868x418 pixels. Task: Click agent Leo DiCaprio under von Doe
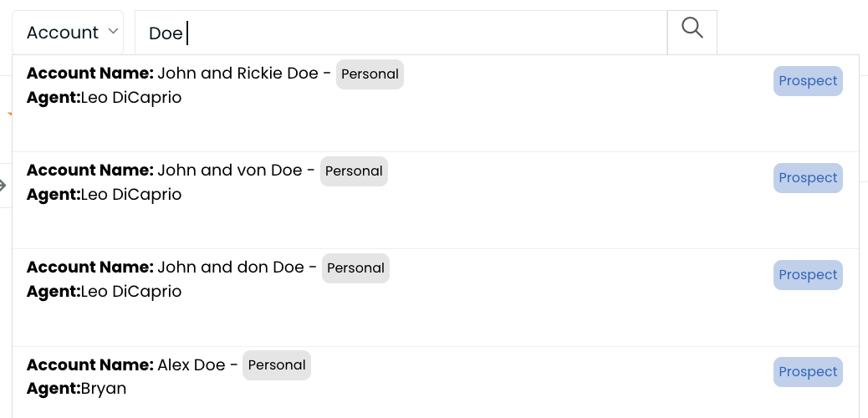pyautogui.click(x=131, y=195)
